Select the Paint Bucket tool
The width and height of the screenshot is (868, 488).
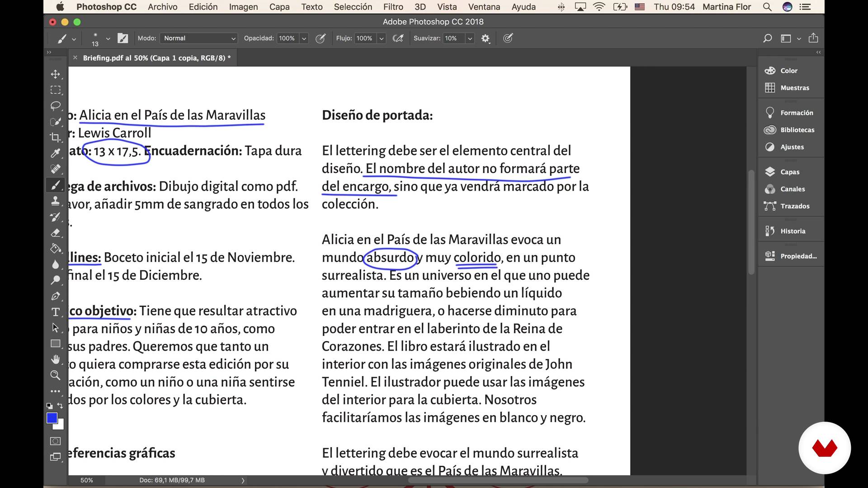click(55, 249)
